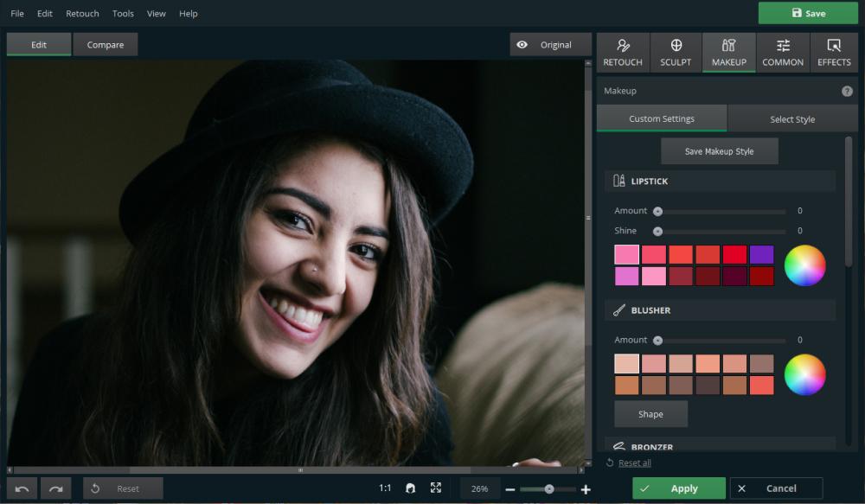Screen dimensions: 865x504
Task: Open the Tools menu
Action: point(123,14)
